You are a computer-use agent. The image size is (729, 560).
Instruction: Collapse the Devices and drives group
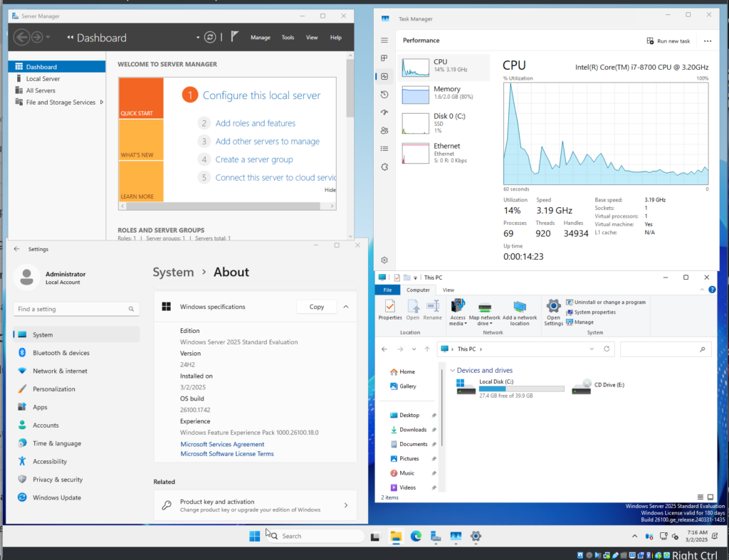pos(452,371)
